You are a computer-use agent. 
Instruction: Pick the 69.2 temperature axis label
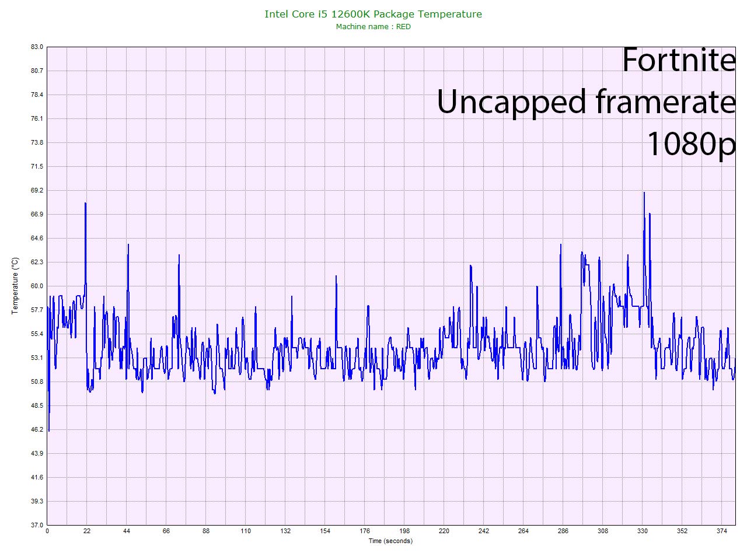(x=37, y=190)
